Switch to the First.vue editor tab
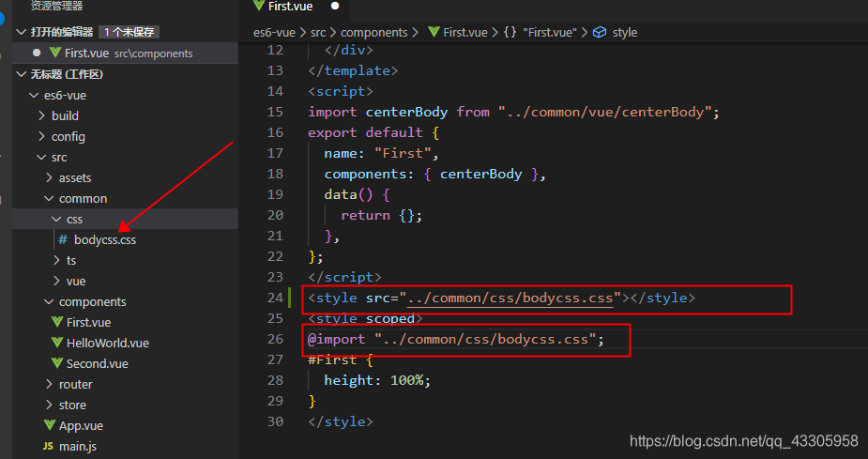Screen dimensions: 868x459 point(295,8)
